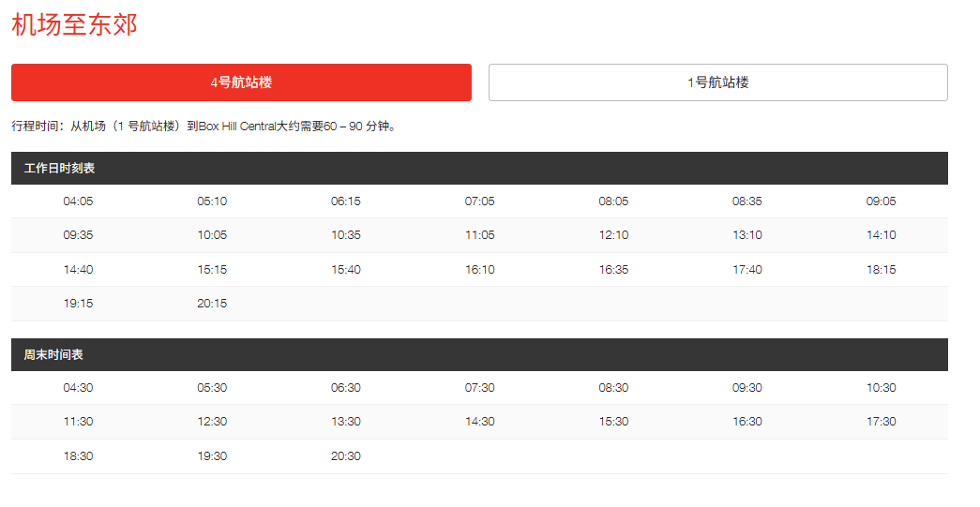Click the travel time note about Box Hill Central
This screenshot has width=980, height=507.
coord(204,127)
